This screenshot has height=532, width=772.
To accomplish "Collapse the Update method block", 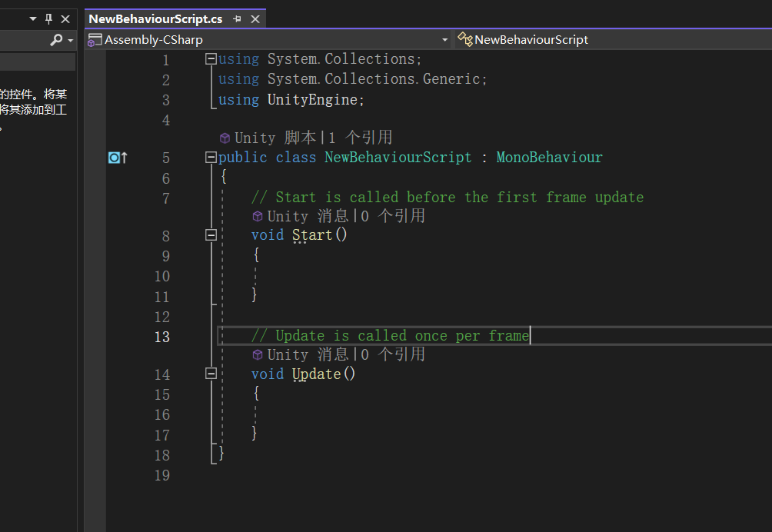I will coord(211,374).
